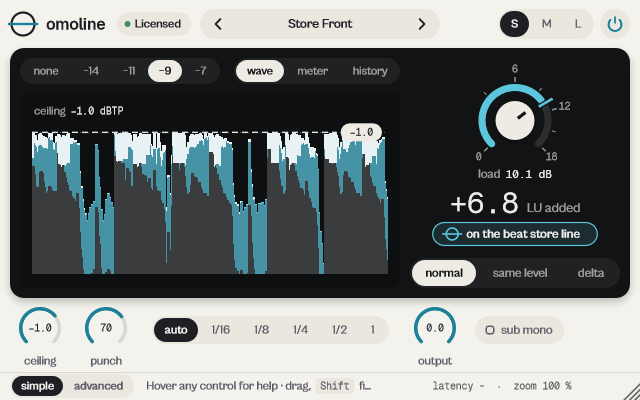Viewport: 640px width, 400px height.
Task: Switch to wave view tab
Action: pos(260,71)
